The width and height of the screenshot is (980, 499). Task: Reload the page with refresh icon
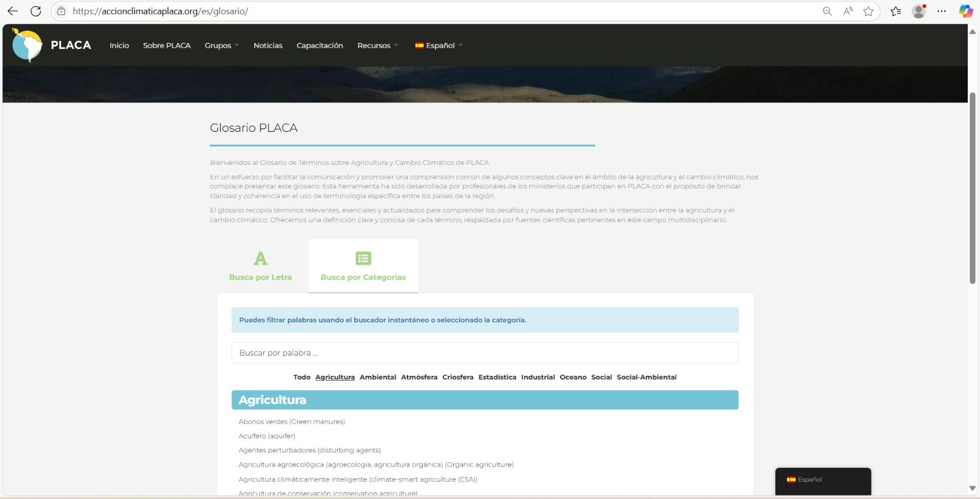pyautogui.click(x=36, y=11)
